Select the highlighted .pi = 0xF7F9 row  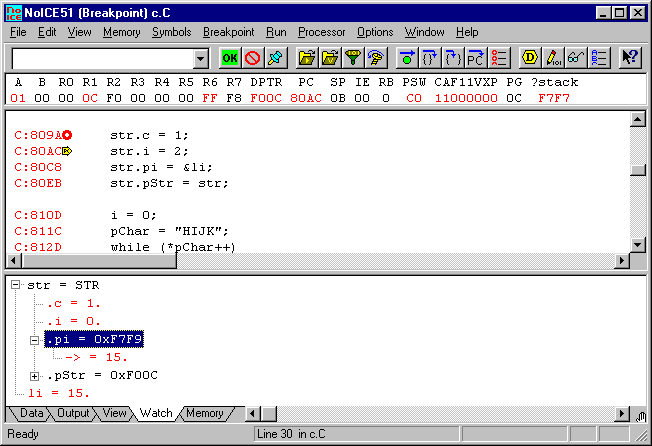point(94,339)
